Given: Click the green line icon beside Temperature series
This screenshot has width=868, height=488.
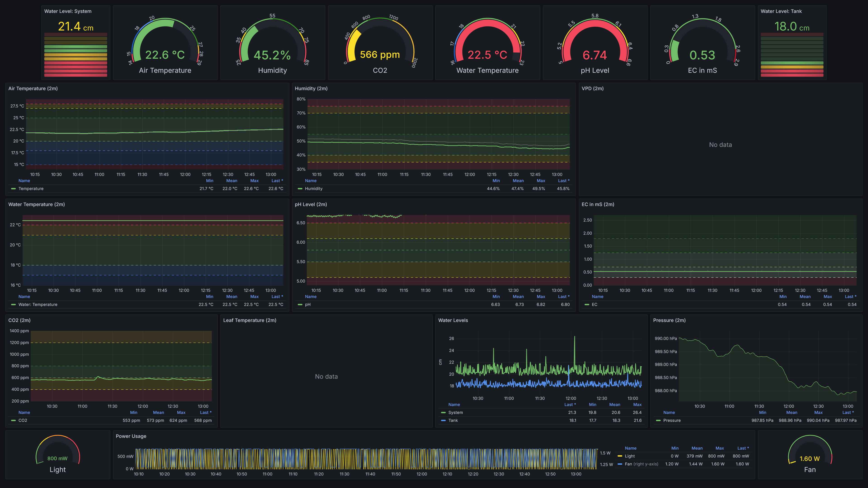Looking at the screenshot, I should [x=13, y=189].
